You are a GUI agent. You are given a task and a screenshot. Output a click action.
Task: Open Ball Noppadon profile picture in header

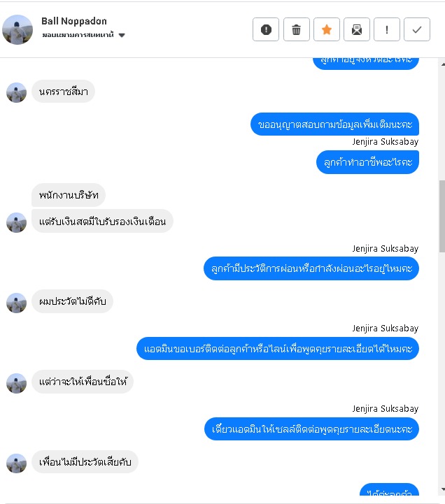[x=17, y=29]
